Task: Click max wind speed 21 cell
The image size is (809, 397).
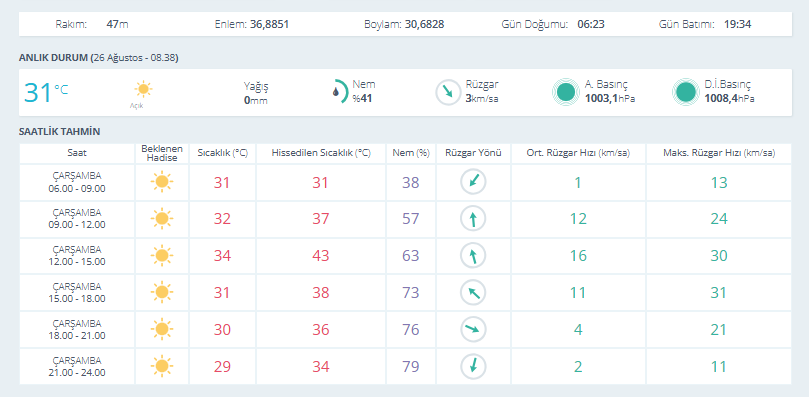Action: 719,329
